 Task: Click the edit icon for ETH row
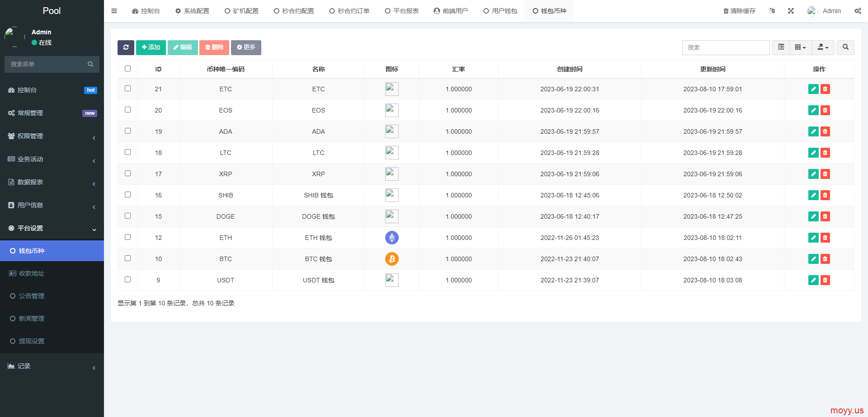pos(813,238)
